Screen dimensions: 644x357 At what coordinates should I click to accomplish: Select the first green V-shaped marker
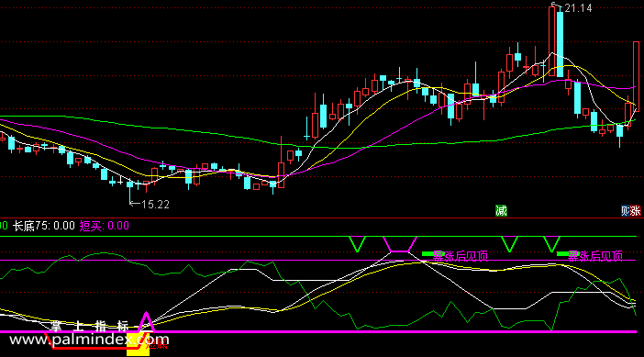(x=358, y=244)
